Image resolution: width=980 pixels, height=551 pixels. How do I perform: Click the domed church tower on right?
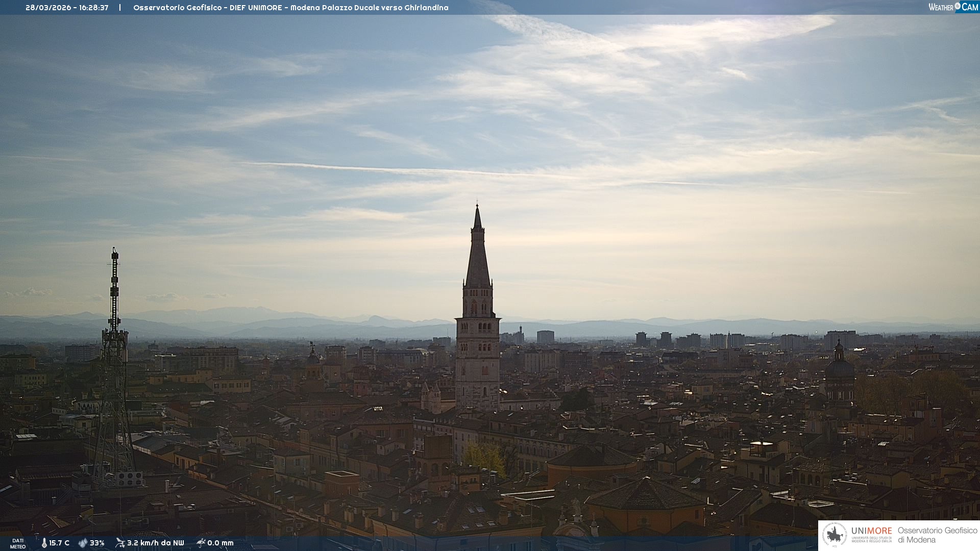click(839, 368)
